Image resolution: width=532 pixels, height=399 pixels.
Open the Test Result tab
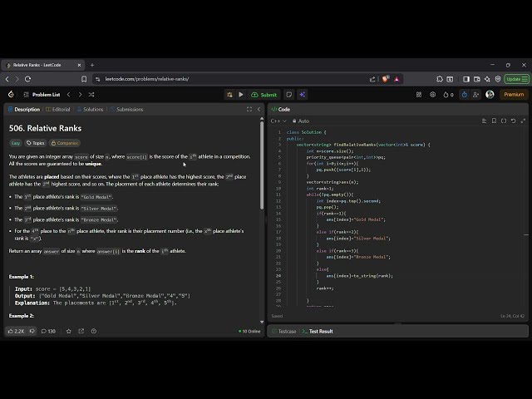318,332
